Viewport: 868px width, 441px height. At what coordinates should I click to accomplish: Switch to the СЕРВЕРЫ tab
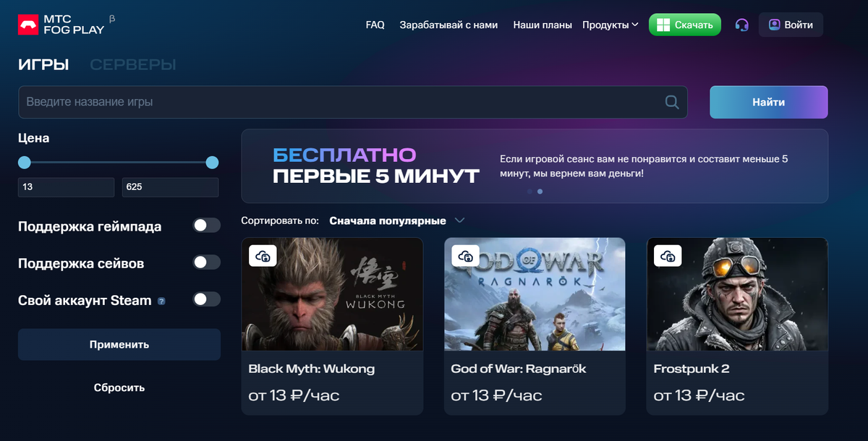click(x=133, y=64)
